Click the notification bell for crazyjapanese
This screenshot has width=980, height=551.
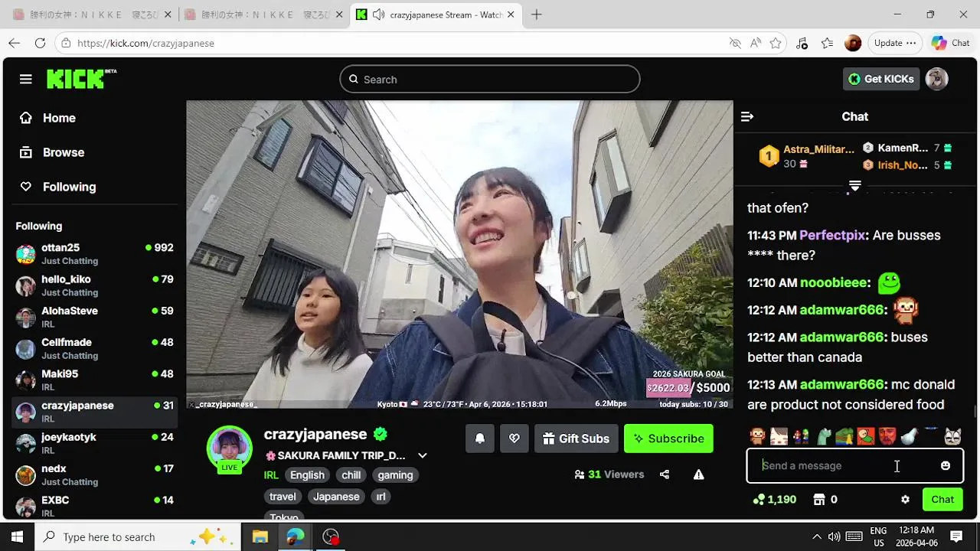(x=480, y=439)
